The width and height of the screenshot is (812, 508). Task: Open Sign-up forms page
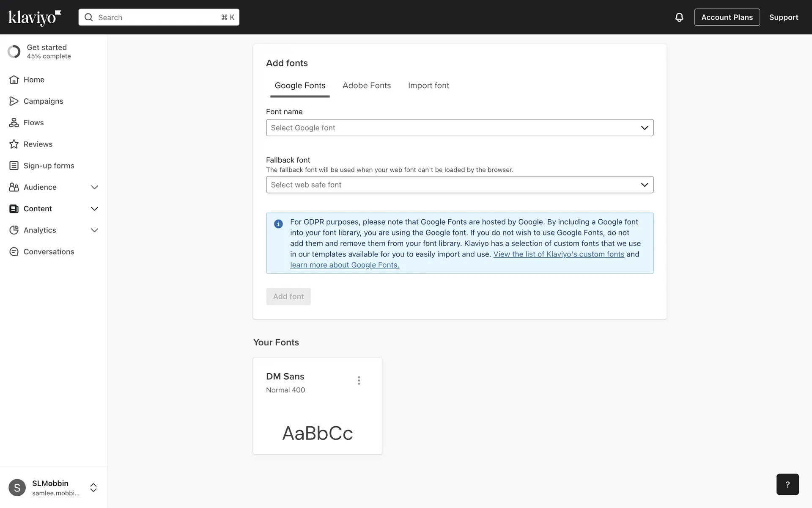coord(49,166)
